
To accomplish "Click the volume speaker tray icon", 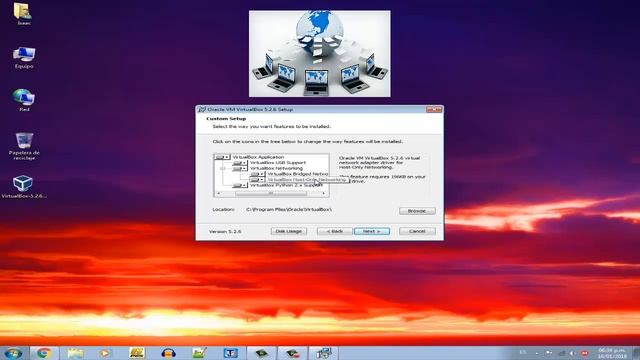I will [x=573, y=353].
